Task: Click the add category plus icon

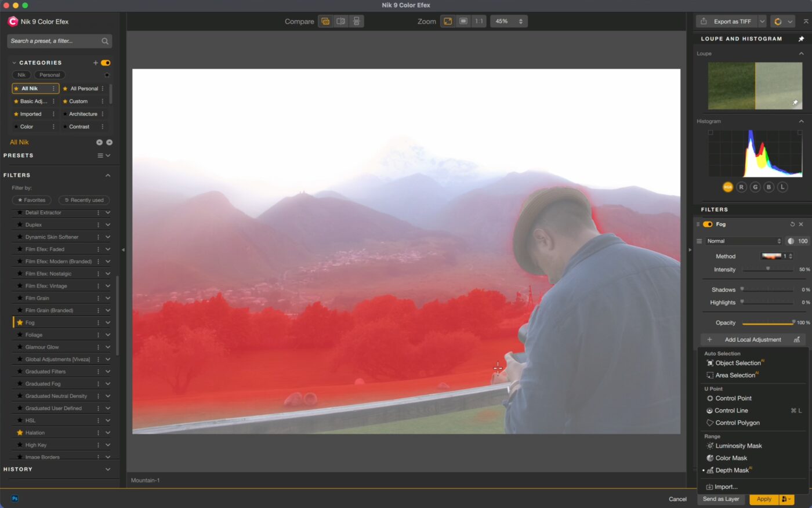Action: pyautogui.click(x=96, y=63)
